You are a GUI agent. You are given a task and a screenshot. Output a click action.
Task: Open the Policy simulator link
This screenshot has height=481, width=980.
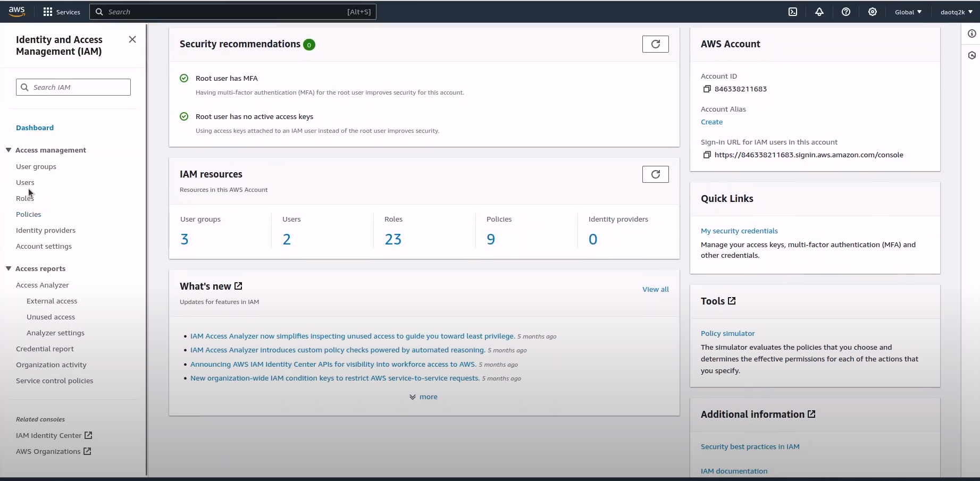click(x=727, y=333)
